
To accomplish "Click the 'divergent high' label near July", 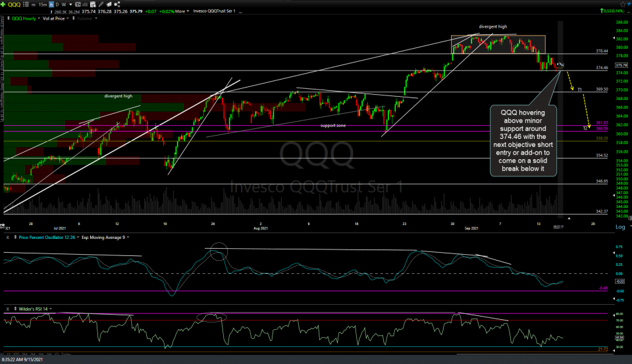I will 118,96.
